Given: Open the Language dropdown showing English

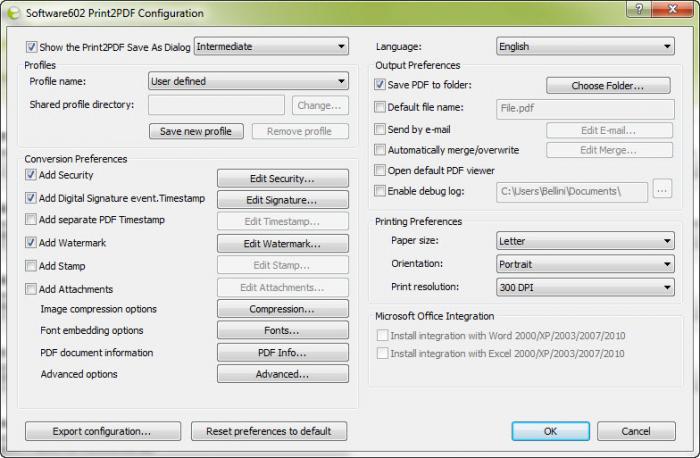Looking at the screenshot, I should coord(585,46).
